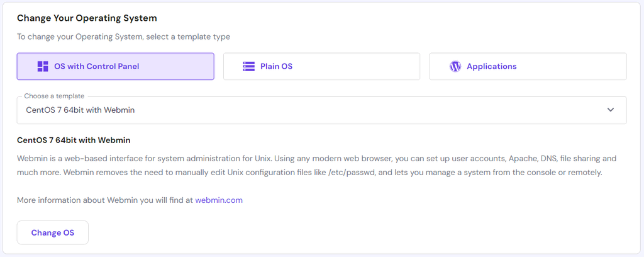Image resolution: width=644 pixels, height=257 pixels.
Task: Switch to the Applications template type
Action: click(528, 66)
